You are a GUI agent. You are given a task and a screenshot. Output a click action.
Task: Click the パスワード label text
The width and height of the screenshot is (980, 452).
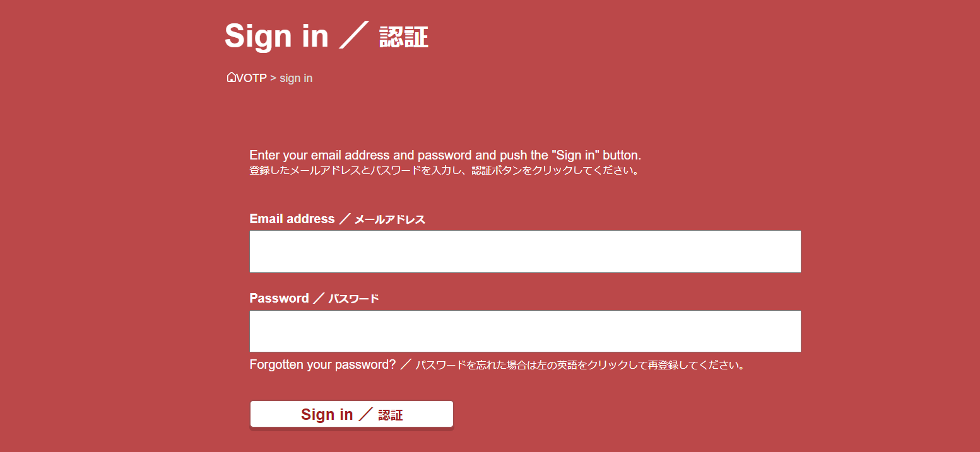click(353, 299)
